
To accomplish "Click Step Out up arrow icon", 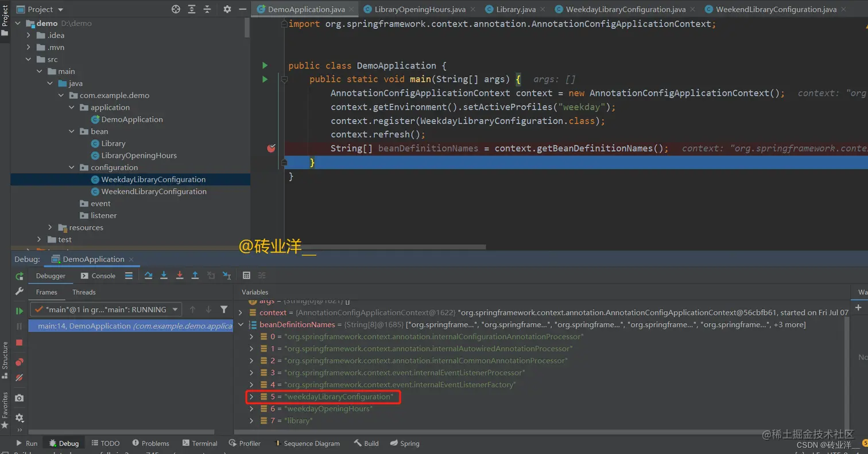I will 195,275.
